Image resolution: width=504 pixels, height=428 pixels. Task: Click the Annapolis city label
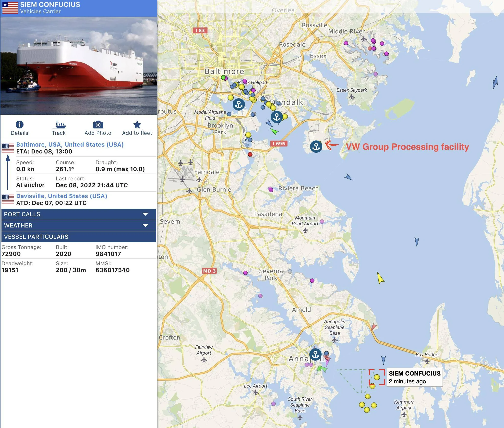pos(308,359)
